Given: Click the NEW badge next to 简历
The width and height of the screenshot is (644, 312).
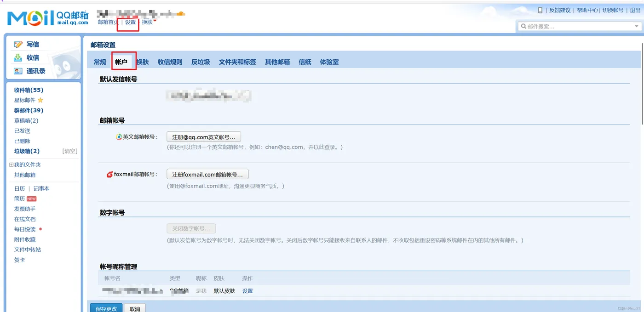Looking at the screenshot, I should point(31,199).
